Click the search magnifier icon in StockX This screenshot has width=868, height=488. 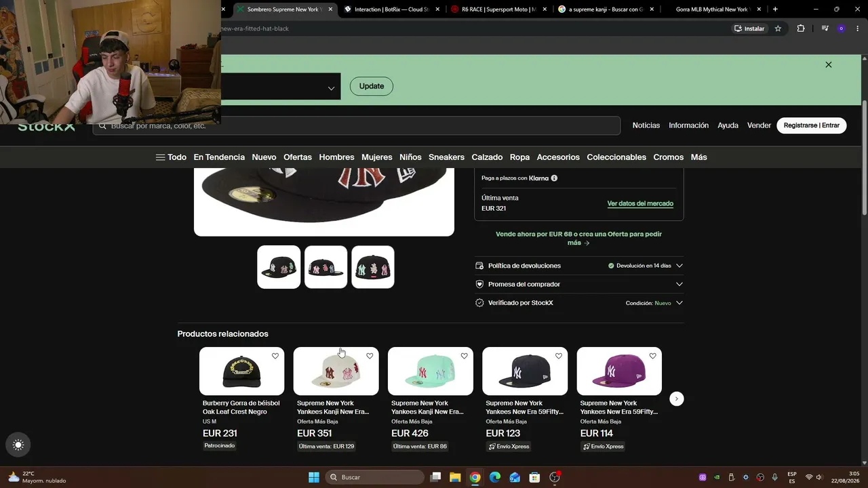pos(103,125)
